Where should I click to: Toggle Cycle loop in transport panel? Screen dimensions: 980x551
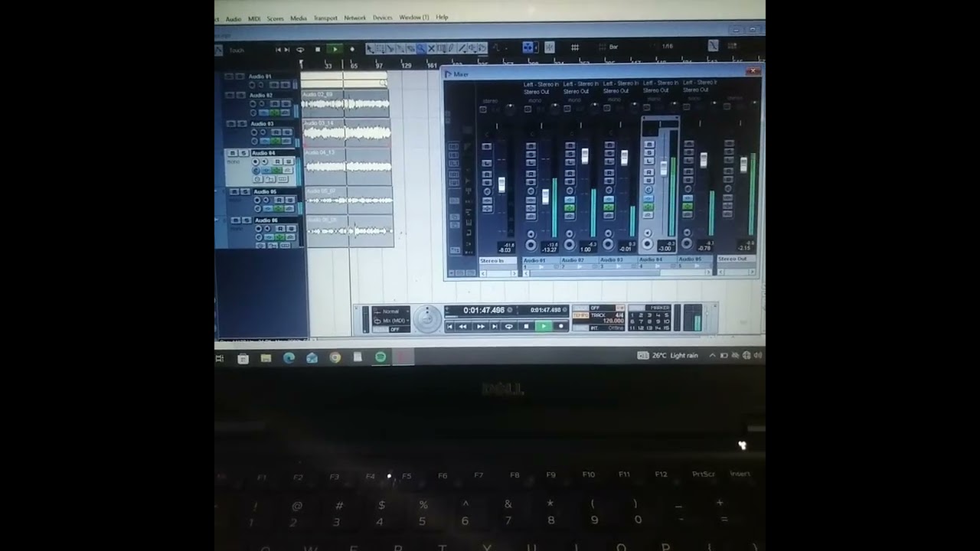[x=508, y=326]
